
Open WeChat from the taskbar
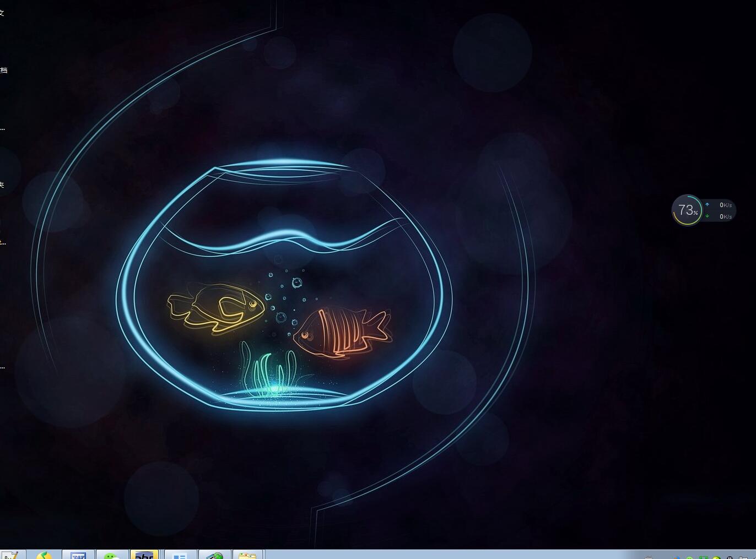pos(112,555)
